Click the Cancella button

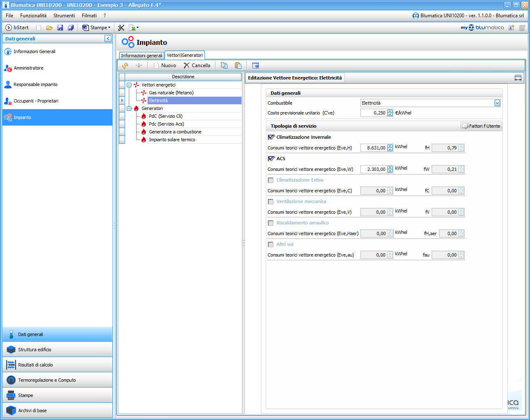point(197,65)
